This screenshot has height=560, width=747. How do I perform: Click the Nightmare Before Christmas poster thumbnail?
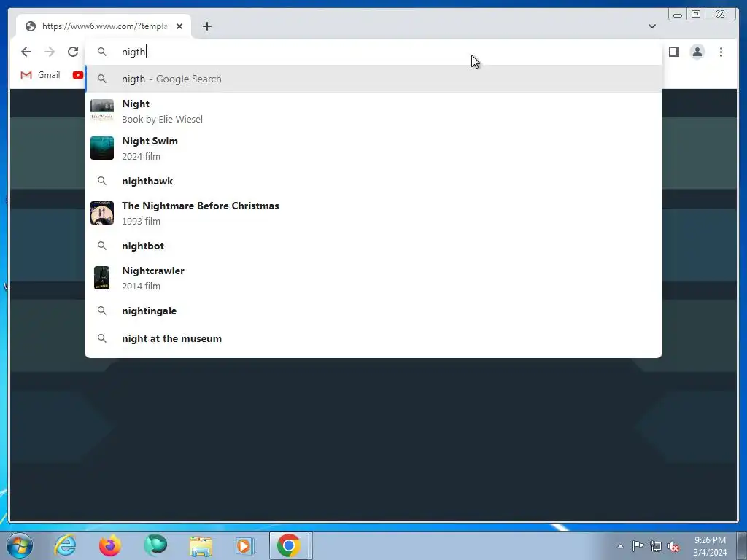pyautogui.click(x=102, y=212)
